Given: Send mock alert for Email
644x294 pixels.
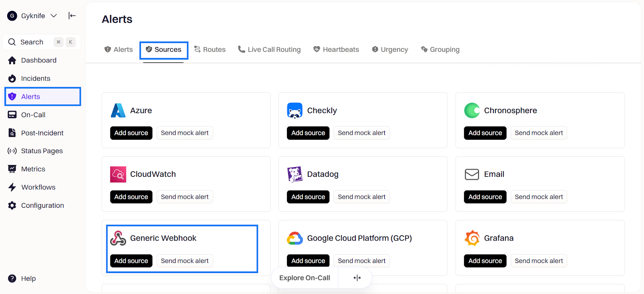Looking at the screenshot, I should click(x=539, y=197).
